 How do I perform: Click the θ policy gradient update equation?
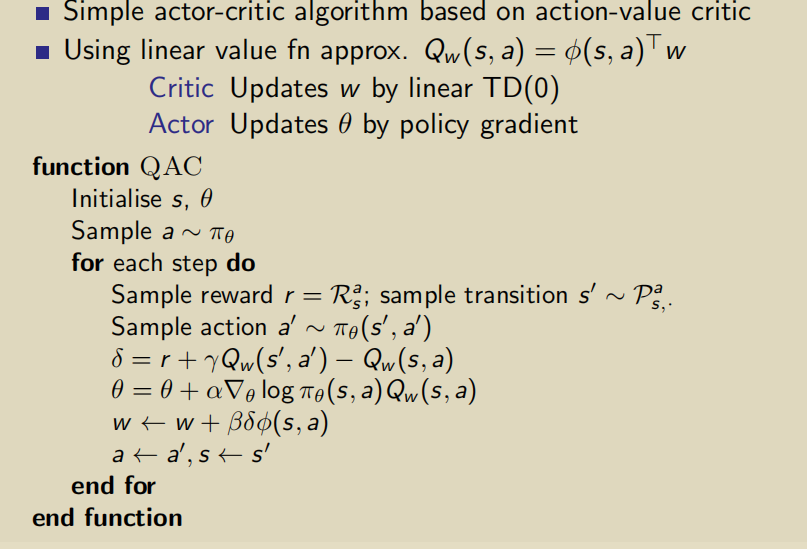click(293, 391)
